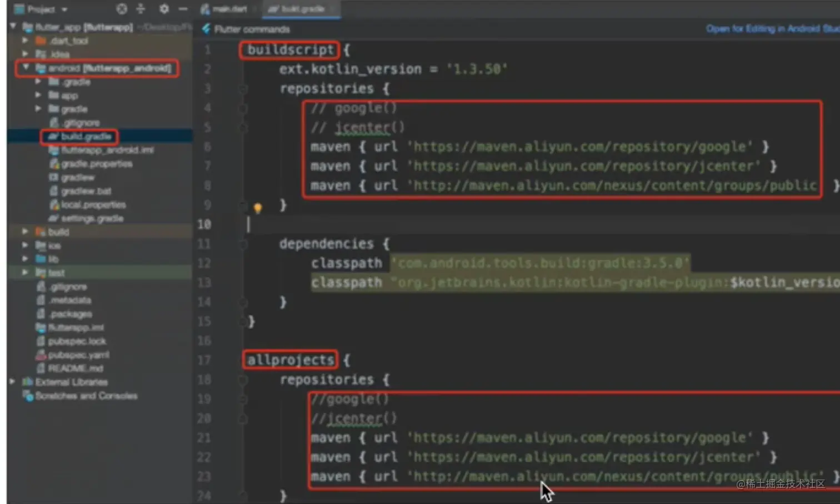840x504 pixels.
Task: Click the gradle.properties file icon
Action: click(54, 164)
